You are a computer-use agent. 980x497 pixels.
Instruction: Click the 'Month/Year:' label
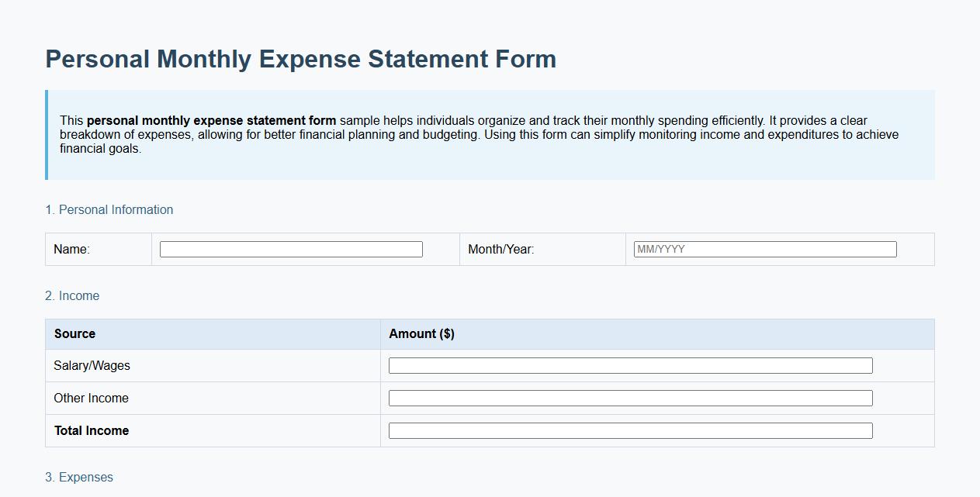[x=501, y=249]
